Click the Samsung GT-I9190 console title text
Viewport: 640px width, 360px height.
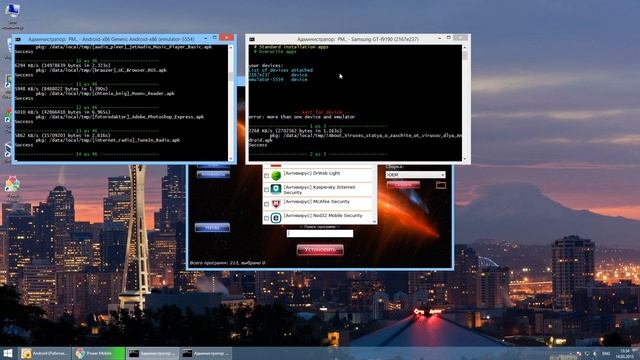pos(358,39)
